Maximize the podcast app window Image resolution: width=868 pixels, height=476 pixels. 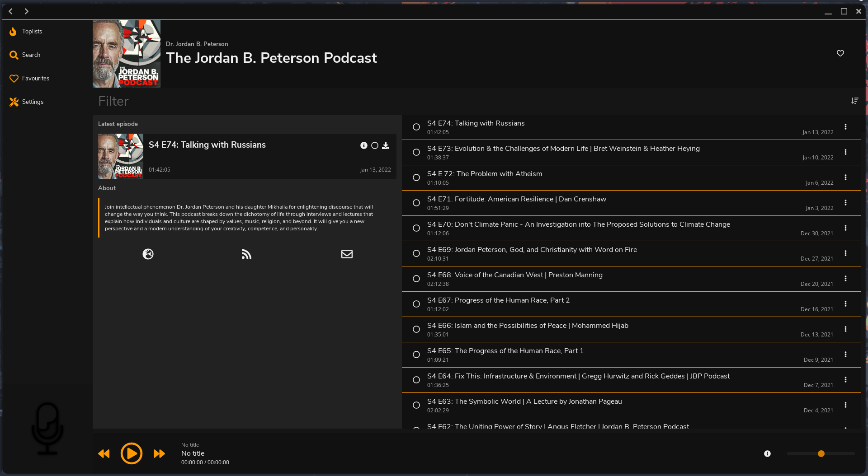click(x=844, y=11)
